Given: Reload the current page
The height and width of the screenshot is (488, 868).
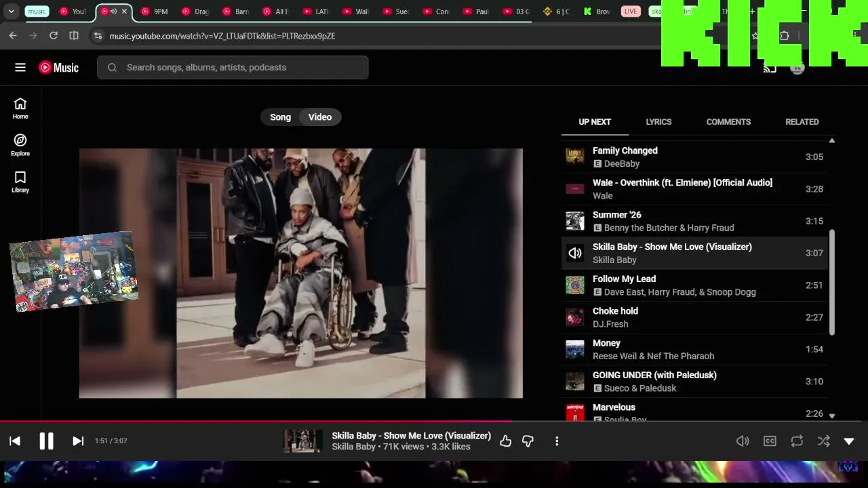Looking at the screenshot, I should 54,36.
